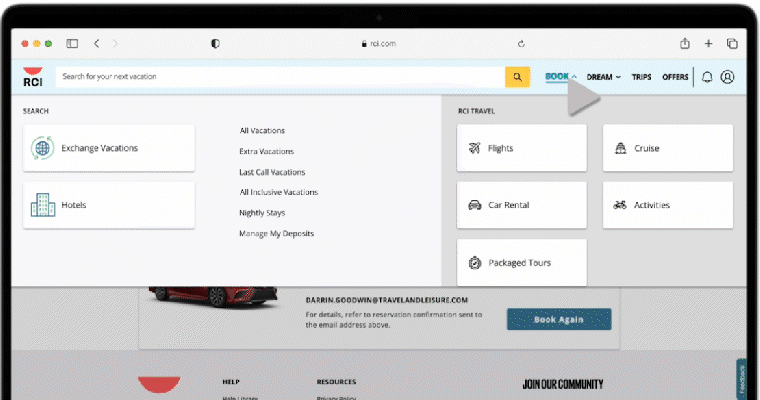Click the privacy shield icon

tap(215, 44)
